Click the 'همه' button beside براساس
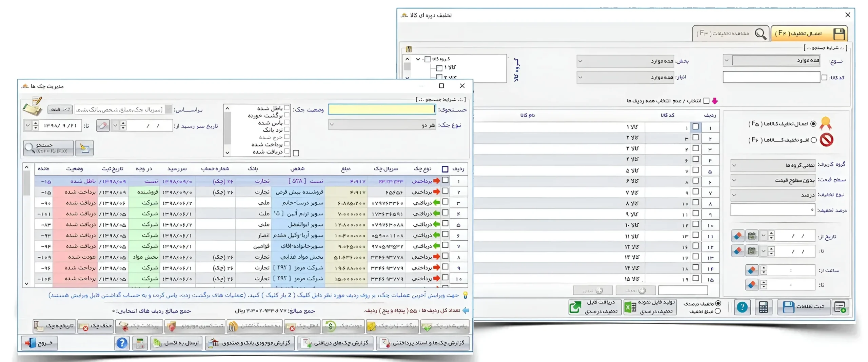The image size is (868, 362). tap(60, 109)
